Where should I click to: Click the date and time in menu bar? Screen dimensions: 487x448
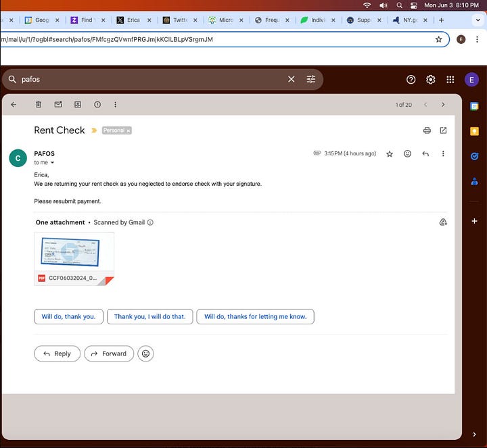[451, 5]
